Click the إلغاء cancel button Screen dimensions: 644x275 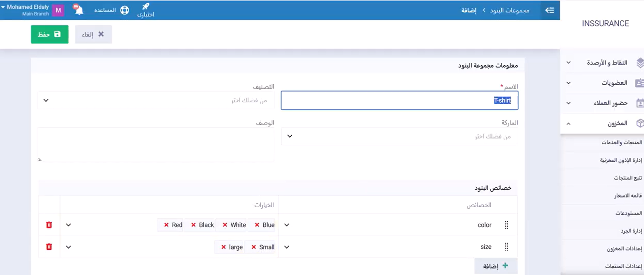coord(93,34)
